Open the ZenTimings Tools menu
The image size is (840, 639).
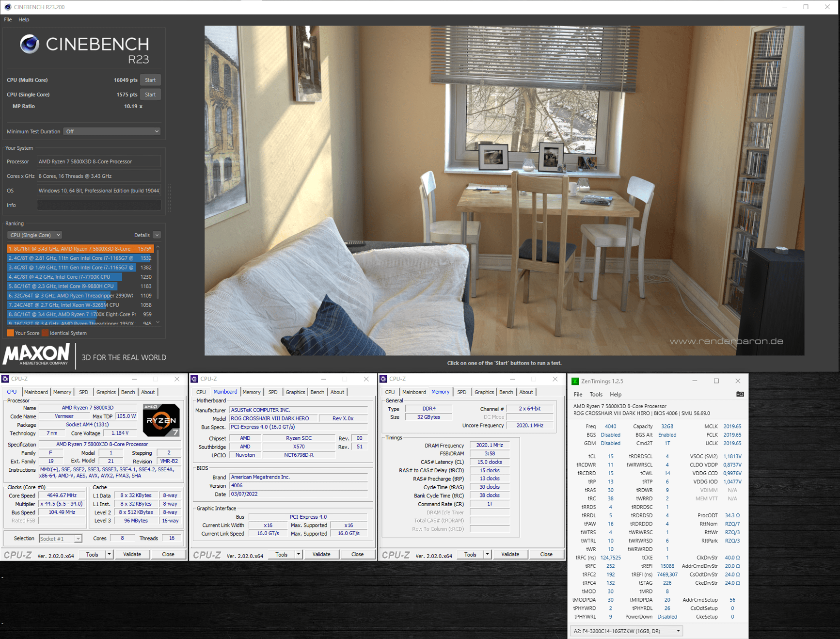coord(596,395)
